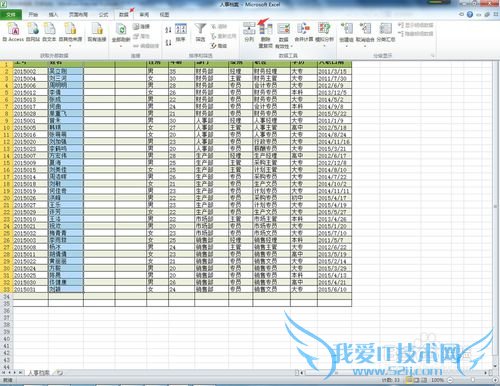Click the Excel icon in the title bar

(x=3, y=4)
